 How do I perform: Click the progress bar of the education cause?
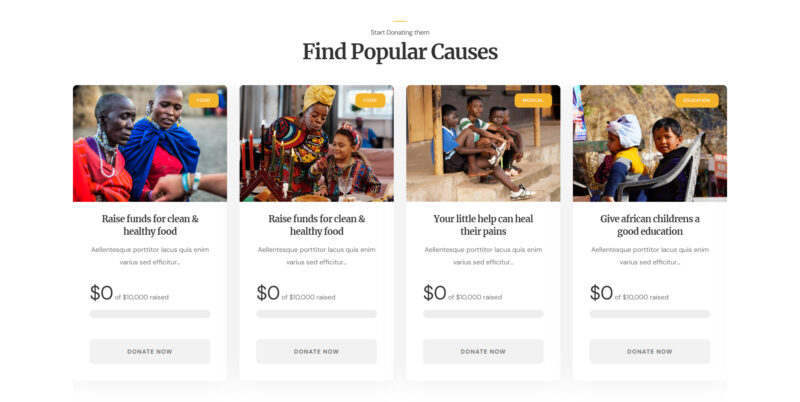649,314
